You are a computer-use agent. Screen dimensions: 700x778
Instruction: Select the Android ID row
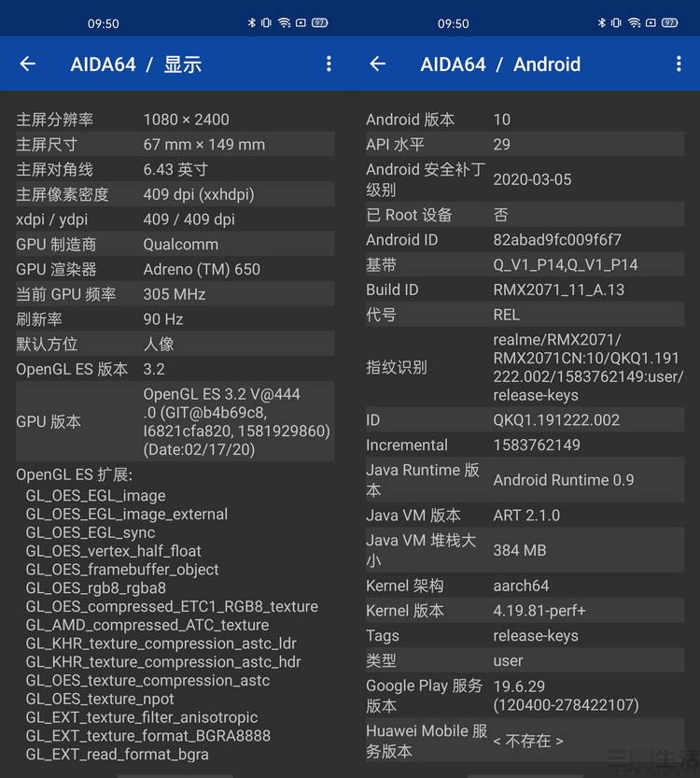click(x=525, y=240)
